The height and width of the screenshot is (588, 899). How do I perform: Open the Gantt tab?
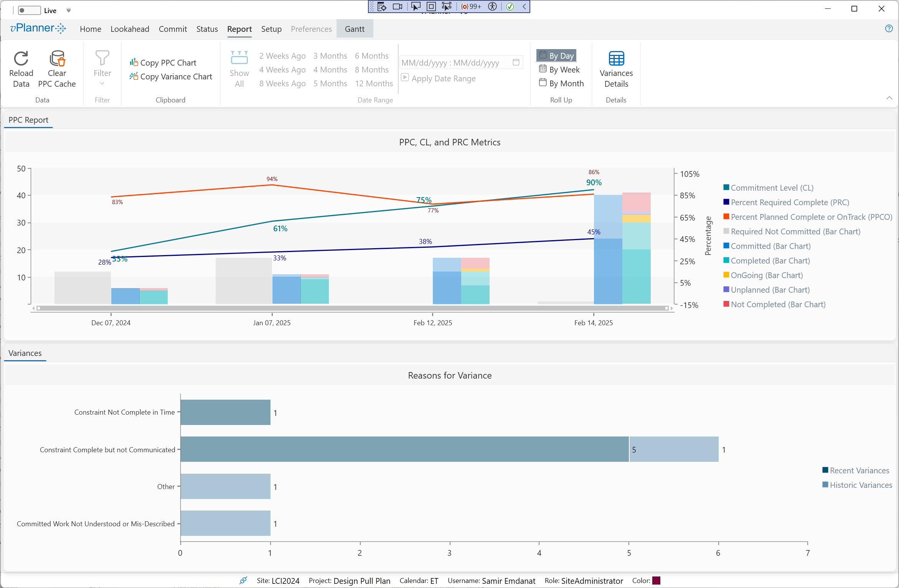[354, 29]
